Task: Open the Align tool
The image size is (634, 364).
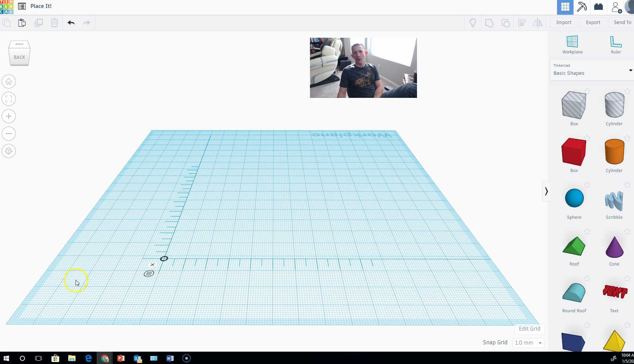Action: pyautogui.click(x=521, y=23)
